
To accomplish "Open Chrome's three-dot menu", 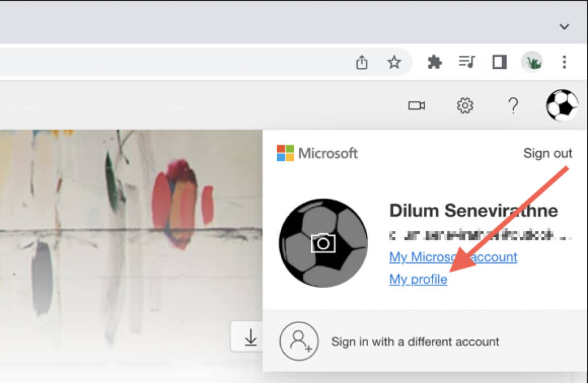I will pos(564,62).
